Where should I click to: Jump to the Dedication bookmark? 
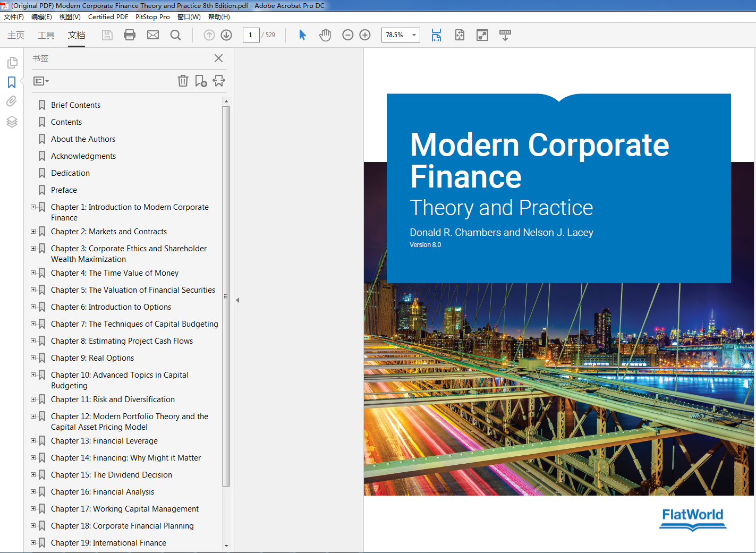pyautogui.click(x=70, y=173)
